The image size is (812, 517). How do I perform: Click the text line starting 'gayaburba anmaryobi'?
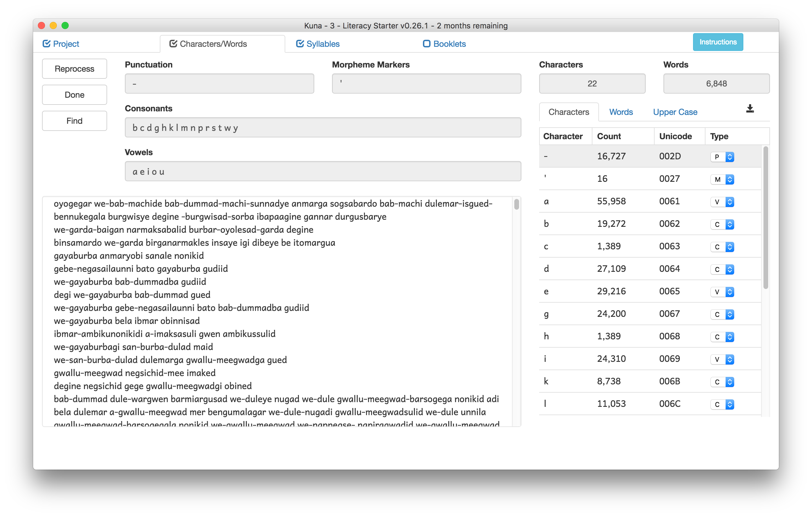tap(129, 256)
